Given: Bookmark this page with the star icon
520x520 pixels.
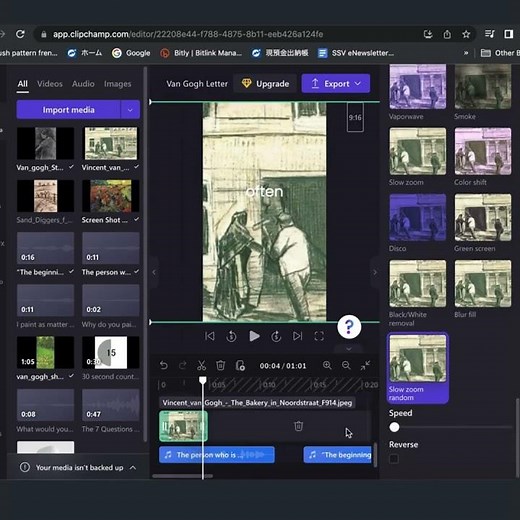Looking at the screenshot, I should 466,34.
